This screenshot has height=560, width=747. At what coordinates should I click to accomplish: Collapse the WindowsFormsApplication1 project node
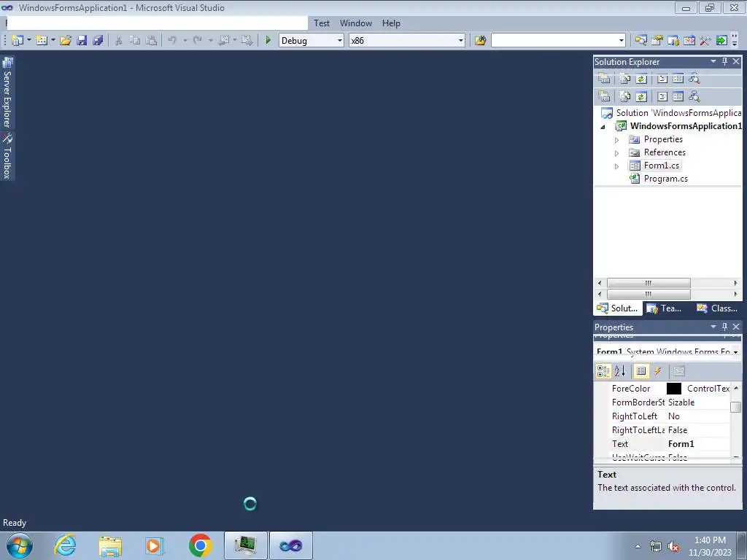[x=603, y=127]
